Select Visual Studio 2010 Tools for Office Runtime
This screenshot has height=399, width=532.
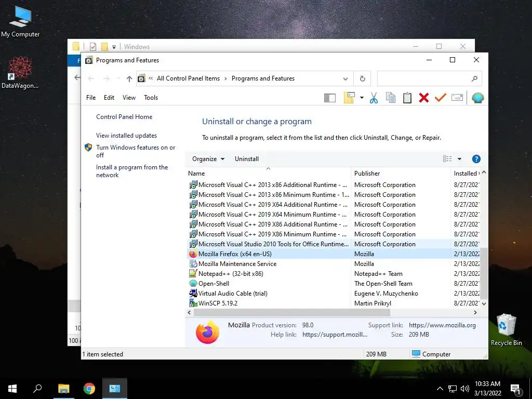[x=334, y=244]
